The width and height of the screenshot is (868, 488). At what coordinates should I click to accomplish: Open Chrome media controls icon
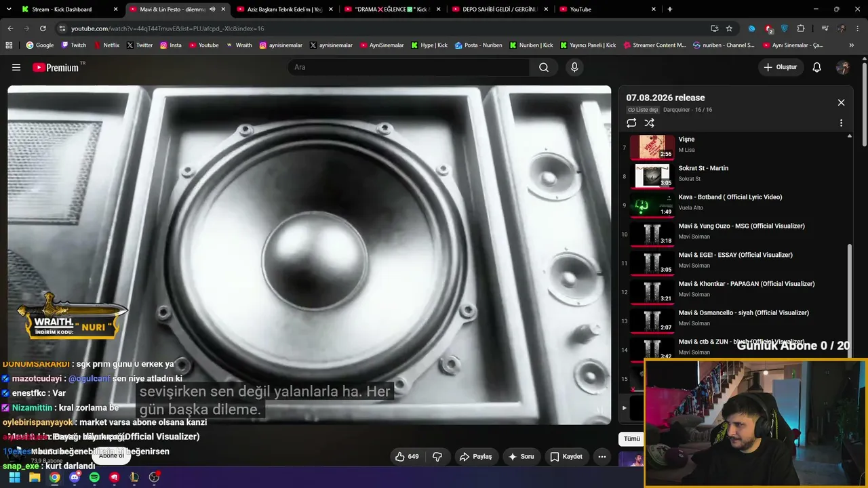tap(825, 28)
